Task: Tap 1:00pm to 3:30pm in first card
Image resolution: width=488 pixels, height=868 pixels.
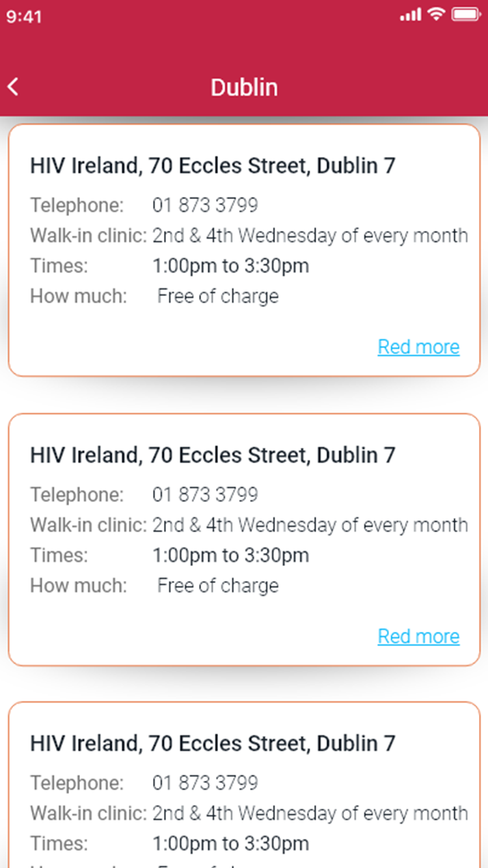Action: click(x=231, y=266)
